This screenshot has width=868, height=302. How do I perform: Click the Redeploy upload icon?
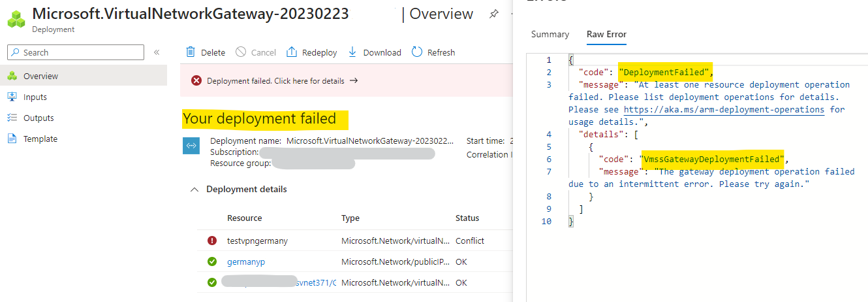292,52
